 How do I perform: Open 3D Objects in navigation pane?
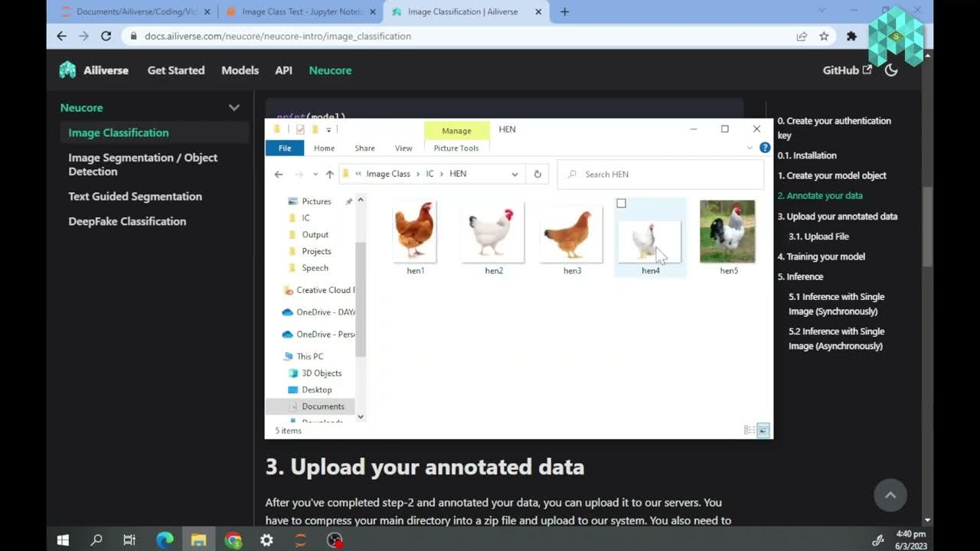pyautogui.click(x=322, y=373)
